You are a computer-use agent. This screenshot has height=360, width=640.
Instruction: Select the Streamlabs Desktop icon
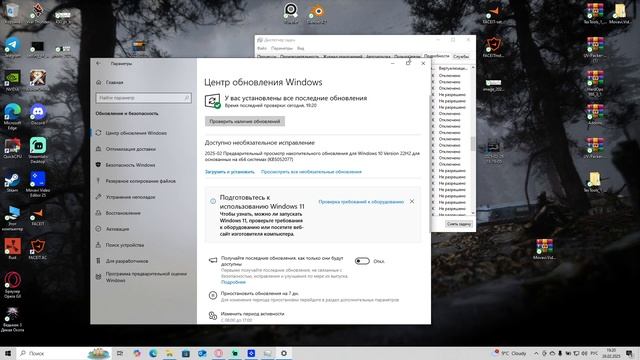point(38,150)
